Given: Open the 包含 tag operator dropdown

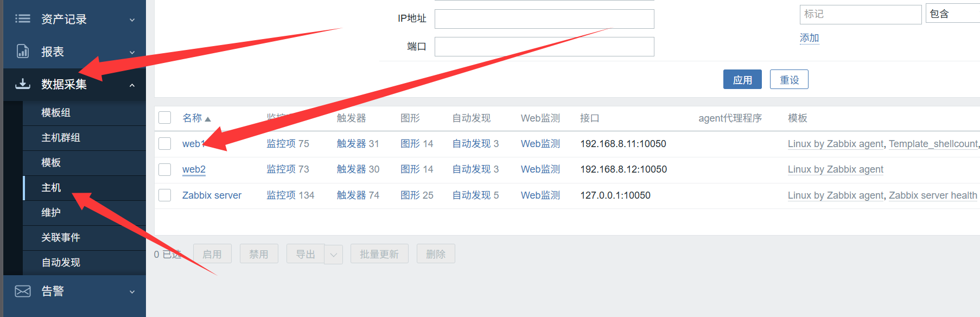Looking at the screenshot, I should [x=952, y=14].
